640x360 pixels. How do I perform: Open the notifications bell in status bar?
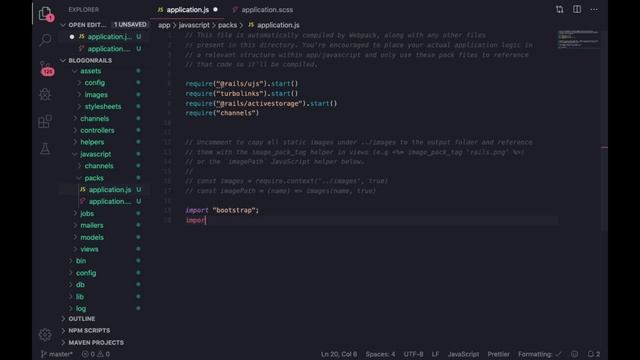(x=593, y=354)
